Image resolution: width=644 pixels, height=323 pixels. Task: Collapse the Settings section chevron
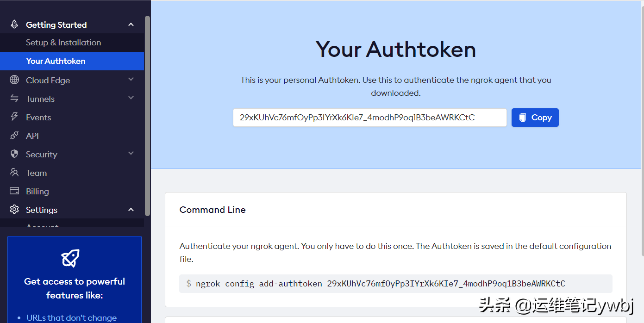click(x=131, y=210)
